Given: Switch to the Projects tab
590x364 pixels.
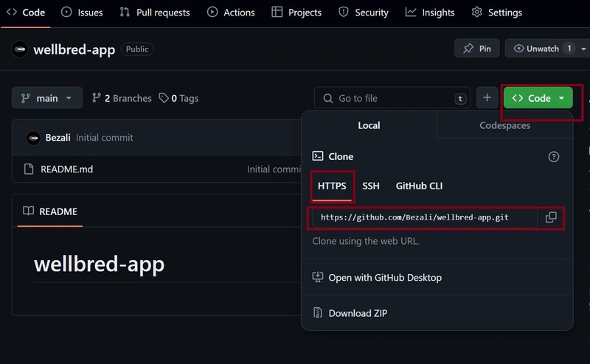Looking at the screenshot, I should [x=296, y=13].
